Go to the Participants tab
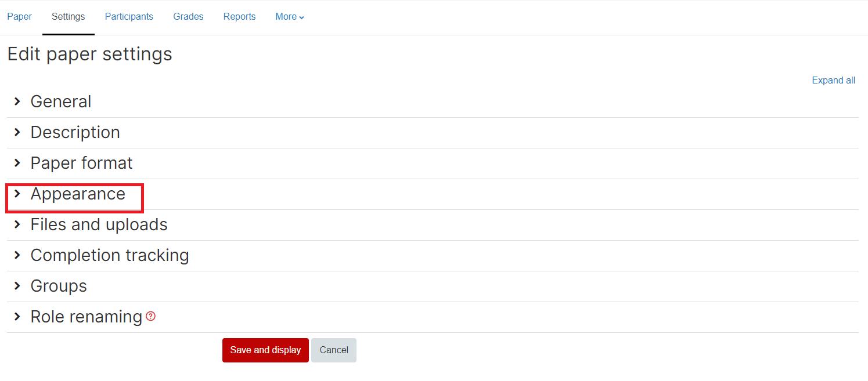Image resolution: width=868 pixels, height=381 pixels. pos(129,17)
